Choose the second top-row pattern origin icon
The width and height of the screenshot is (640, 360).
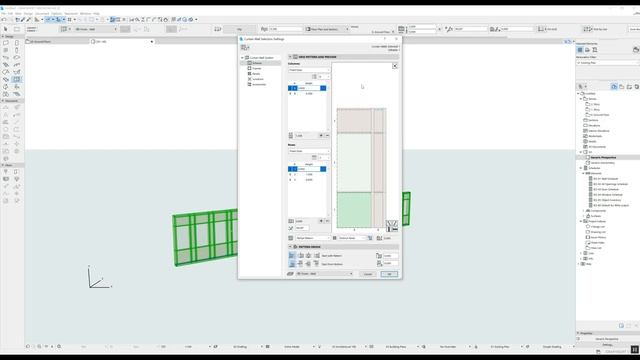click(x=300, y=256)
